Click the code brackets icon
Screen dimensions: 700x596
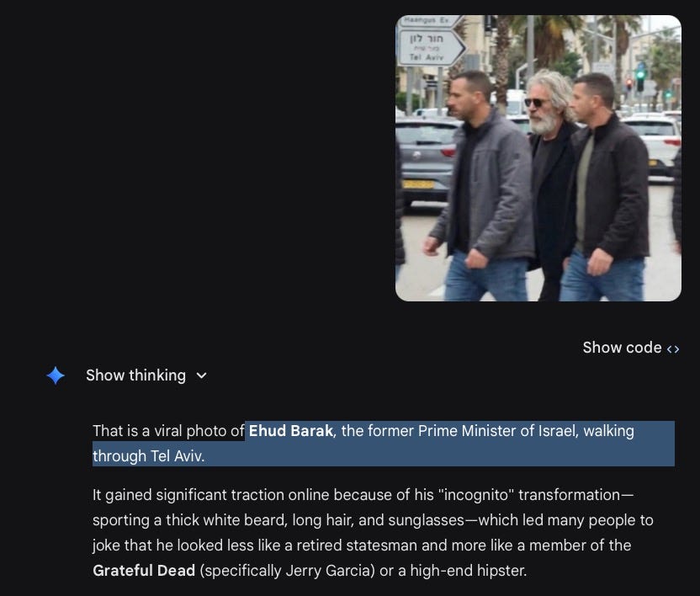point(673,349)
